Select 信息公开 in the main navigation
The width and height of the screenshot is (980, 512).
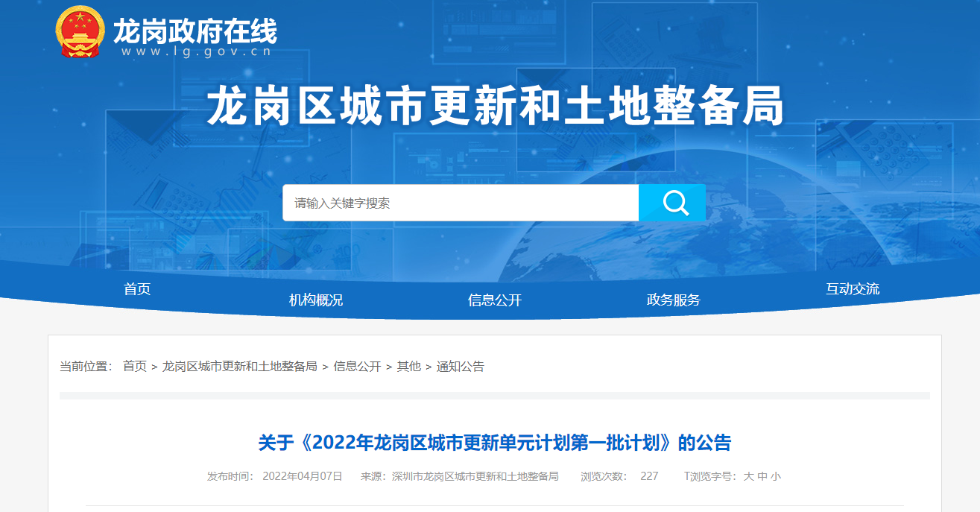(x=495, y=300)
